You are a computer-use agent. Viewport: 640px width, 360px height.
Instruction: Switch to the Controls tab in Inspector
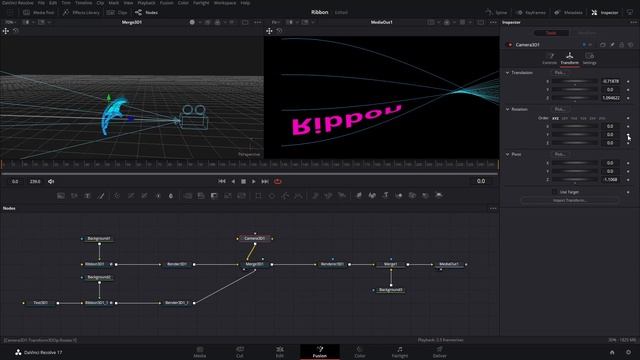pos(549,59)
